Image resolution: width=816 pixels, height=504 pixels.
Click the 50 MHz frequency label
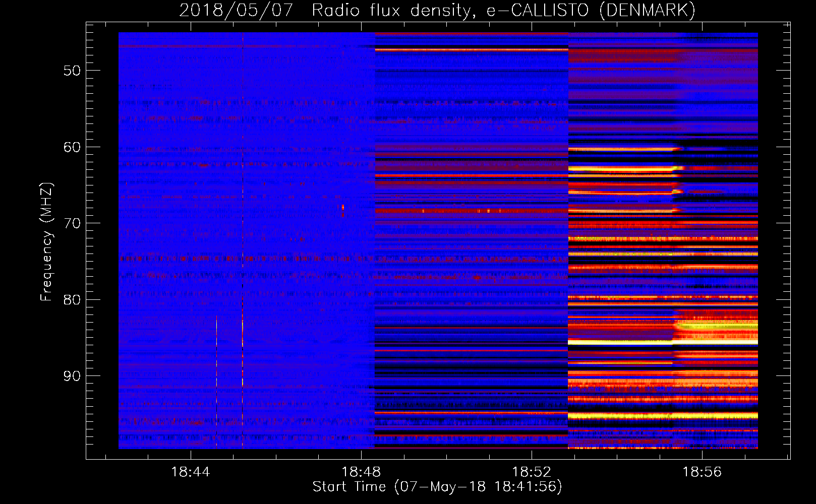[x=72, y=71]
